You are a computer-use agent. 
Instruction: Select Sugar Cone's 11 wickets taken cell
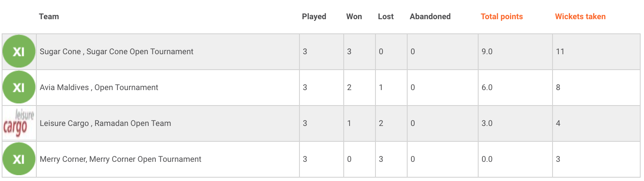pos(596,52)
